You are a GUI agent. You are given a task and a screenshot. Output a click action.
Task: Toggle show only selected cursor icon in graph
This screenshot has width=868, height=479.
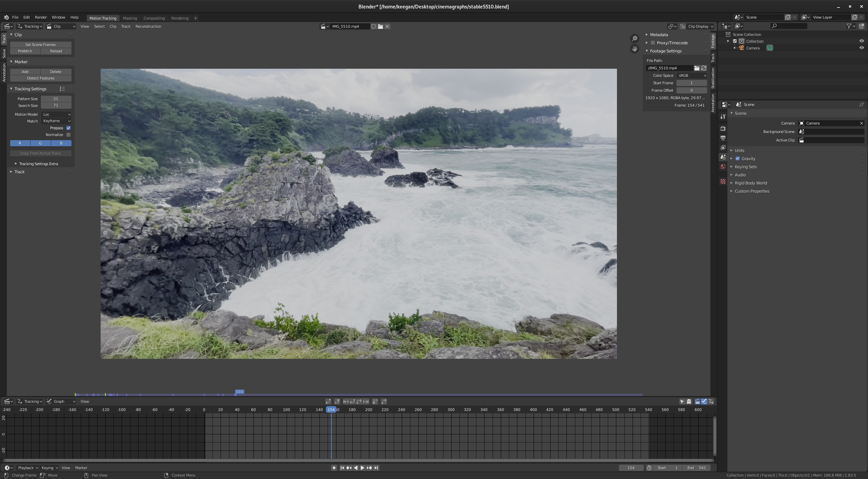click(x=682, y=401)
